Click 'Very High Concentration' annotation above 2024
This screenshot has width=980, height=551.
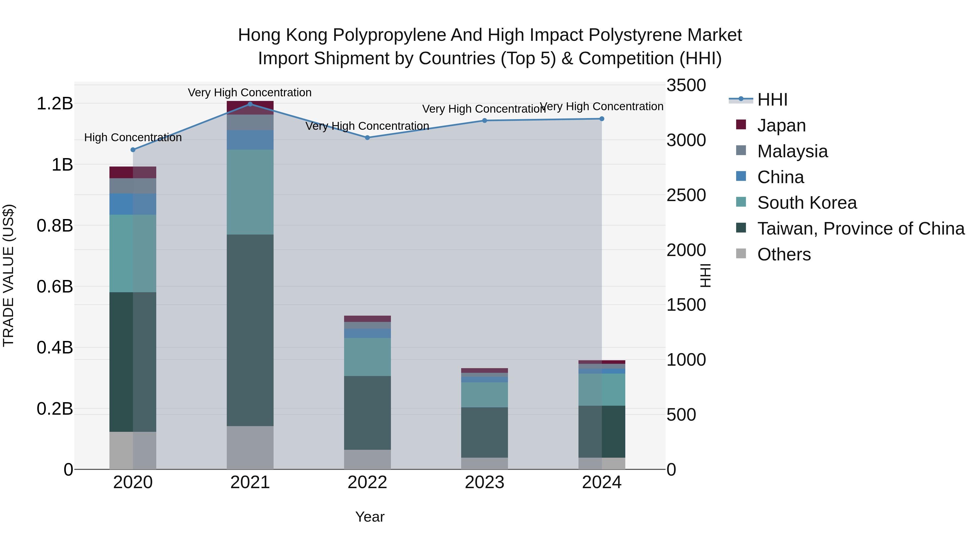[602, 106]
